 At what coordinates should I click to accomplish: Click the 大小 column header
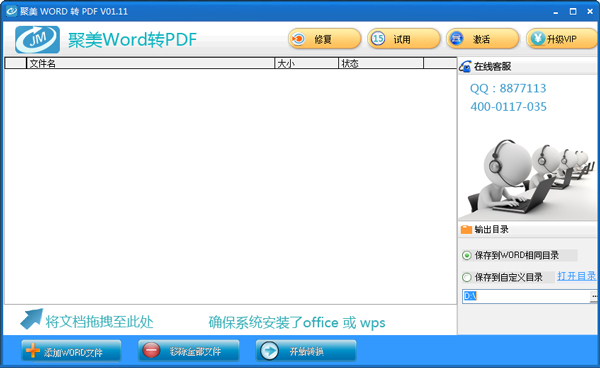pos(307,64)
